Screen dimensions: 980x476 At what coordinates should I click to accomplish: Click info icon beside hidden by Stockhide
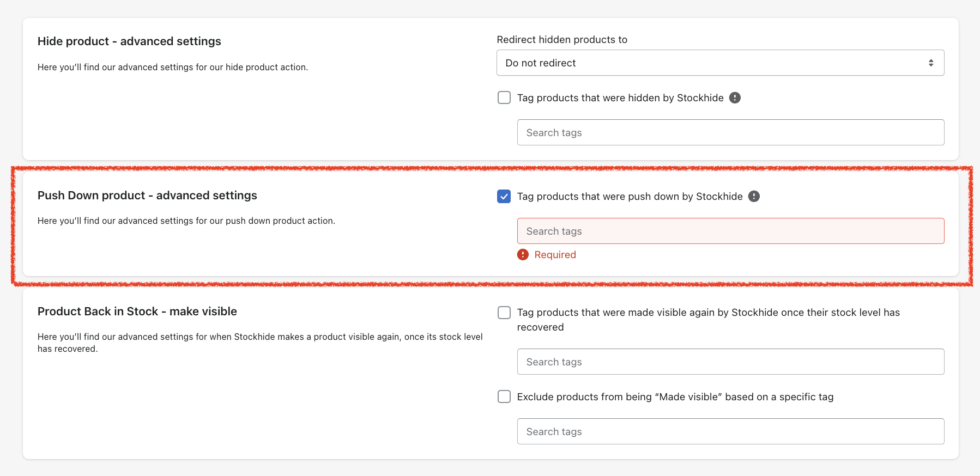pos(735,97)
